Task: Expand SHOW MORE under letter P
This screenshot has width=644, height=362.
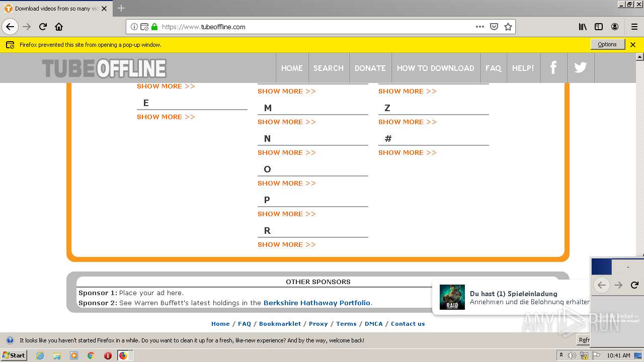Action: pos(287,214)
